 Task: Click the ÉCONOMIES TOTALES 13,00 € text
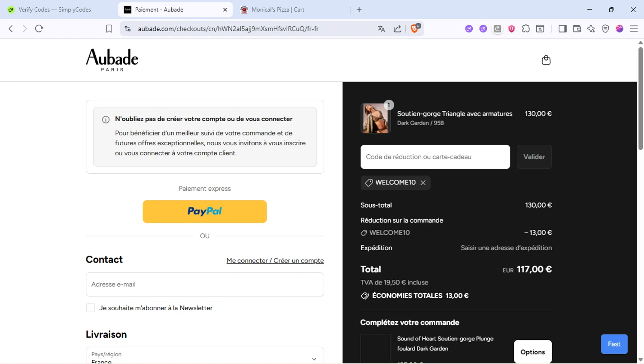[x=420, y=296]
